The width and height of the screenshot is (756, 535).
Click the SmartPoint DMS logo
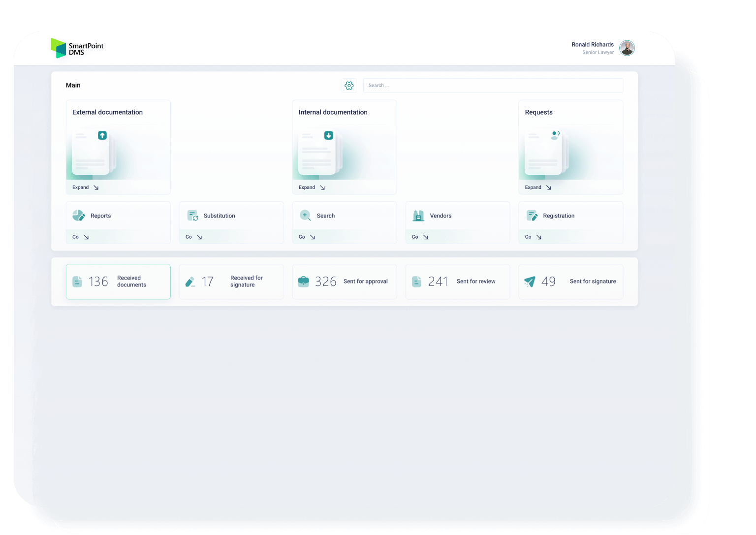pyautogui.click(x=77, y=48)
